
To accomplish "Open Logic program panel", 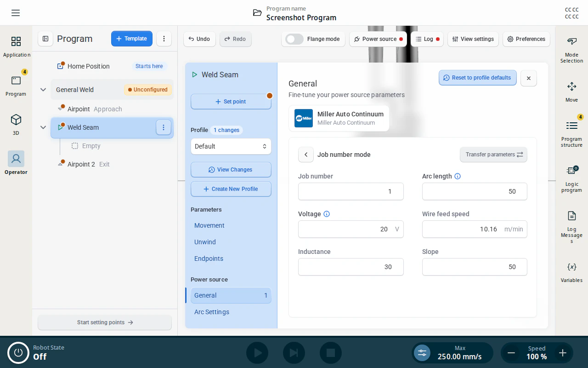I will click(571, 178).
